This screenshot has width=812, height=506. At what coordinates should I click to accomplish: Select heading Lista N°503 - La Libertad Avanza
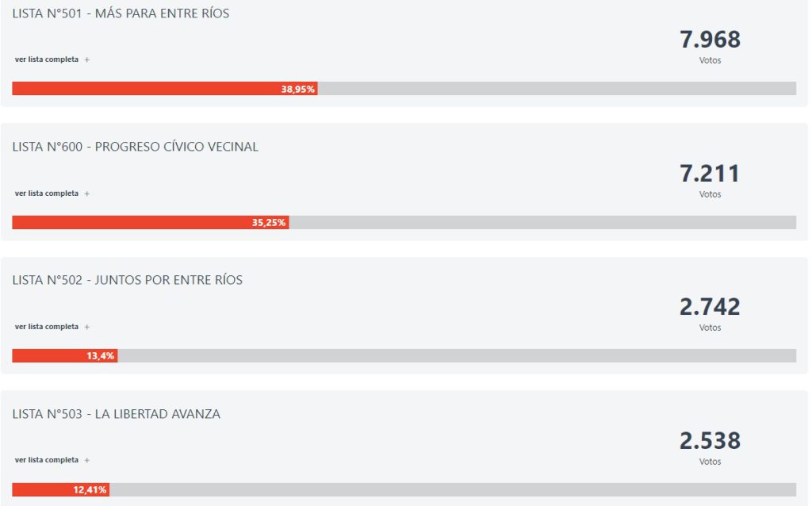[116, 414]
